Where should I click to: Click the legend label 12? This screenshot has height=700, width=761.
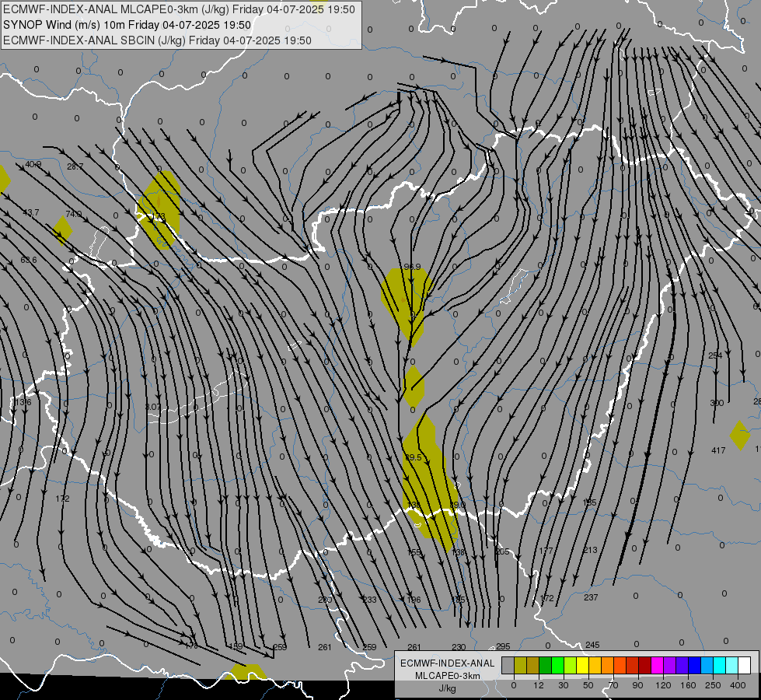click(538, 685)
